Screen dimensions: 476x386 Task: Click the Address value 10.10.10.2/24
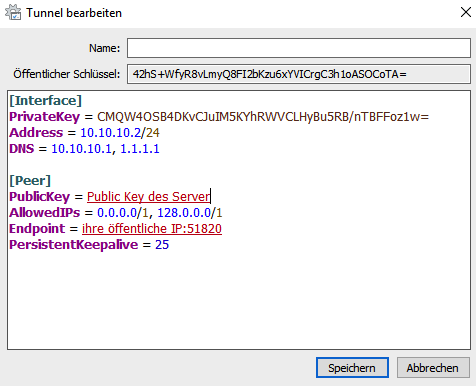pyautogui.click(x=120, y=133)
